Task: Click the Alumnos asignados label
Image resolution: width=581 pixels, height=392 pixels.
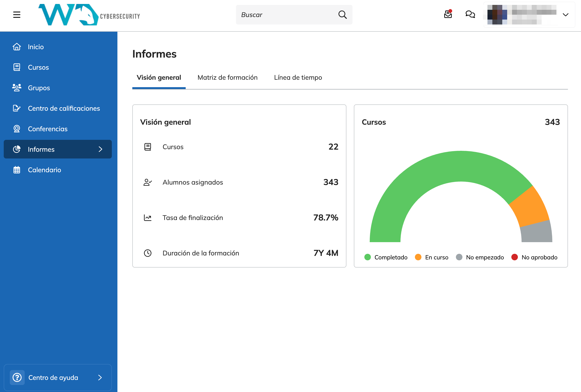Action: coord(193,182)
